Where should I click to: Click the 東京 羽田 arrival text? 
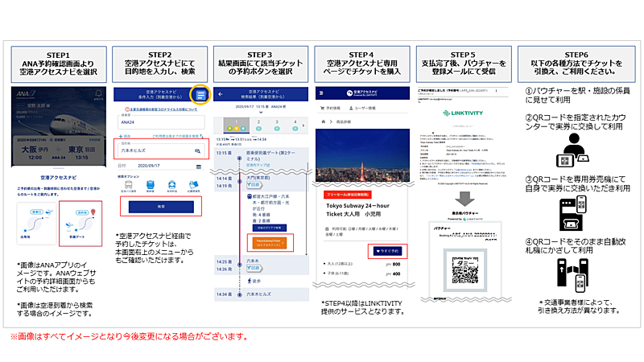pos(81,150)
